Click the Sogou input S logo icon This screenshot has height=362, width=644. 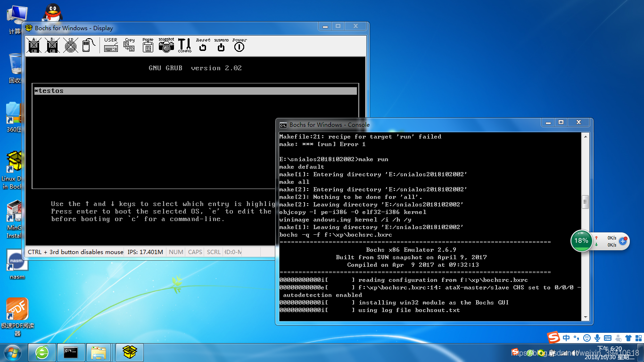click(x=553, y=337)
